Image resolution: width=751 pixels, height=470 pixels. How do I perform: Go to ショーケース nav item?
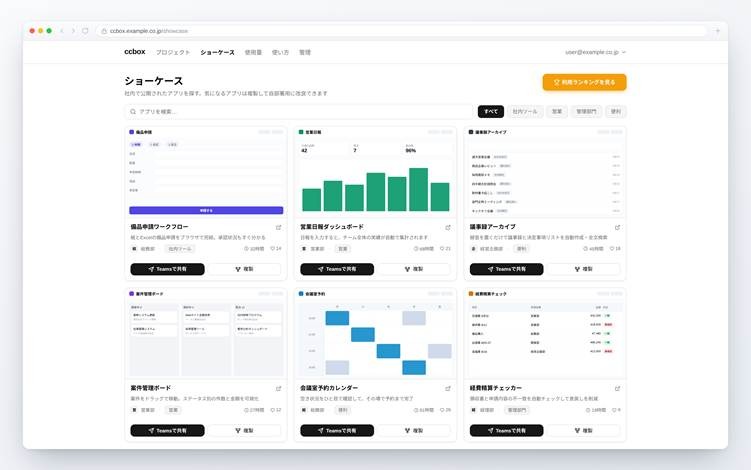coord(217,52)
